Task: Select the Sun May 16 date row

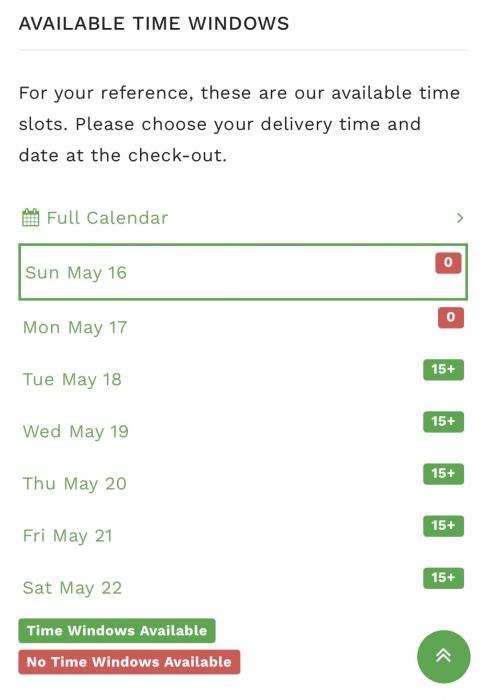Action: 243,272
